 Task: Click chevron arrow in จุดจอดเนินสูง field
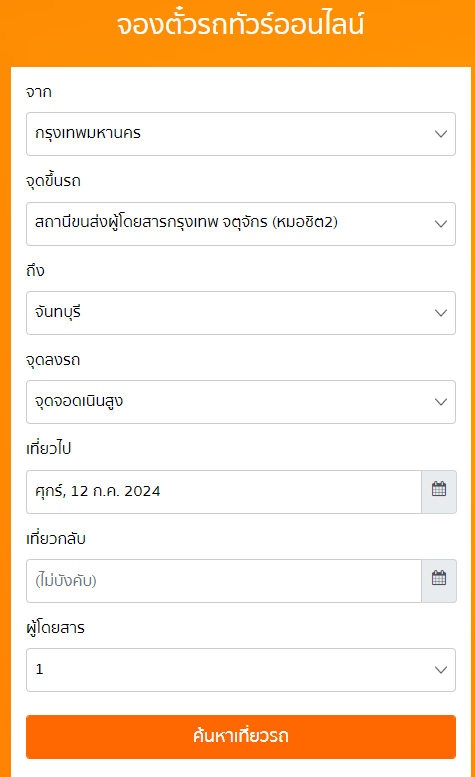(x=441, y=402)
